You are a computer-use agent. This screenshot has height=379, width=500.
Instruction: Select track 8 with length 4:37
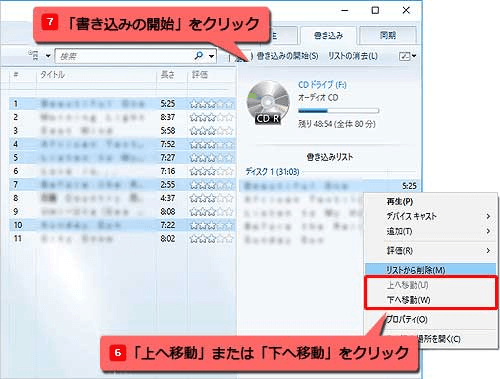[x=122, y=198]
